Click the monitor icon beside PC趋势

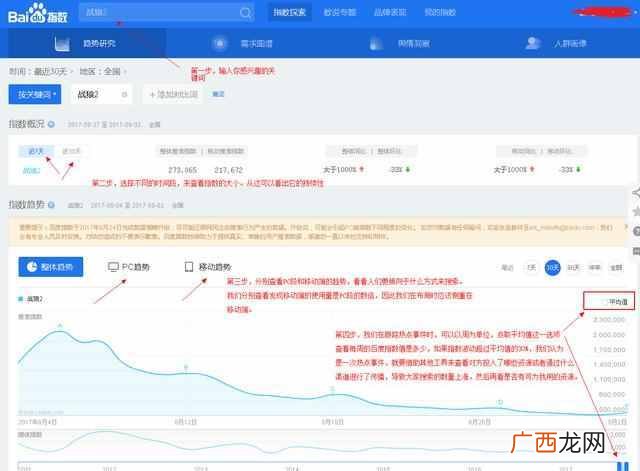(x=113, y=267)
